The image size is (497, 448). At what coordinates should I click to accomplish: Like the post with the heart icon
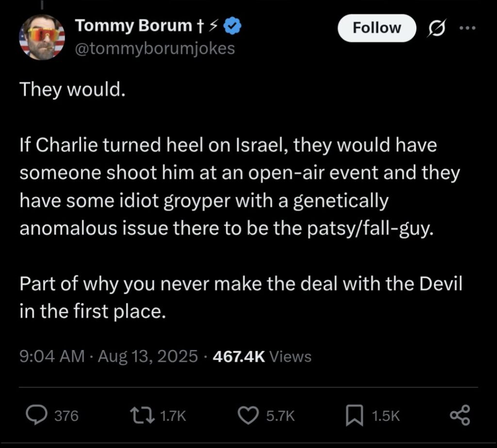click(x=250, y=416)
